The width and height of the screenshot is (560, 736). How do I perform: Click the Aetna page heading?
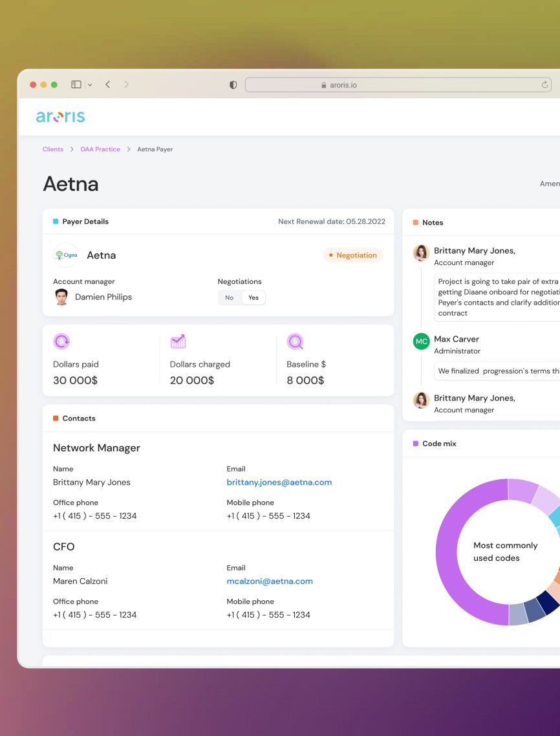pos(71,184)
